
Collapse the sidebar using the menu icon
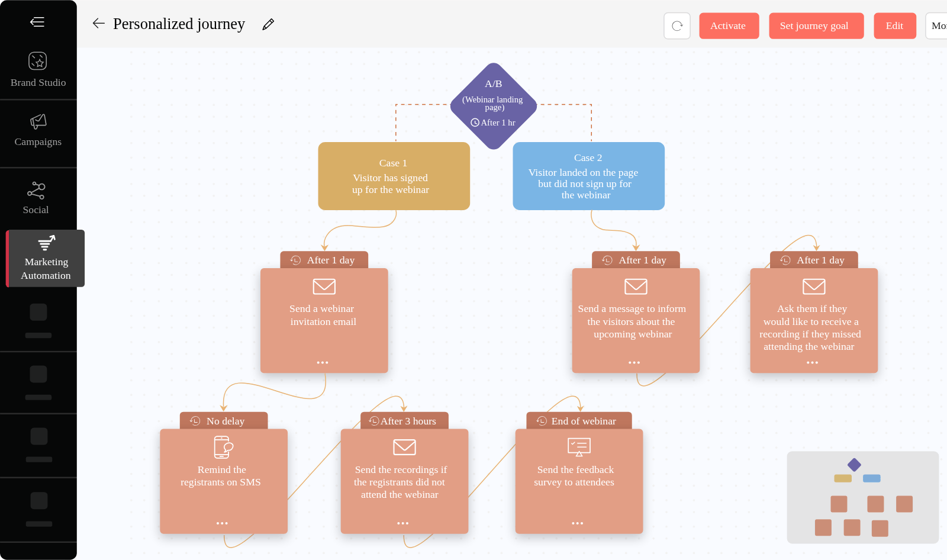pyautogui.click(x=37, y=22)
